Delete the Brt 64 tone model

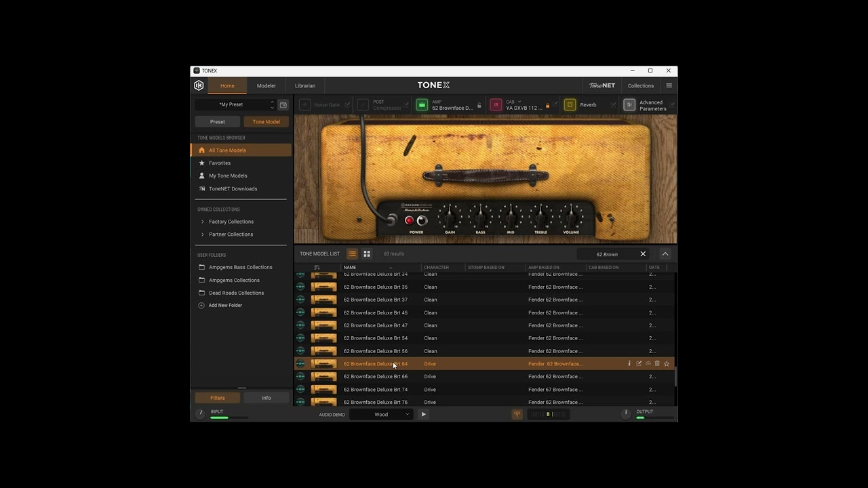tap(657, 364)
